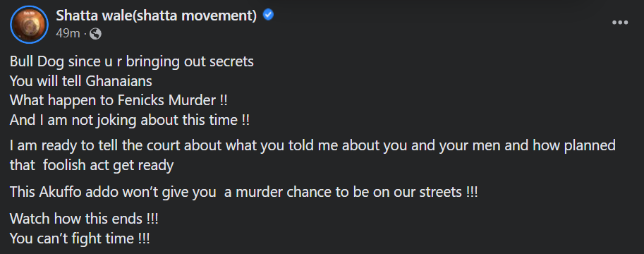Click the 'I am ready to tell the court' line
This screenshot has height=254, width=644.
click(x=312, y=146)
